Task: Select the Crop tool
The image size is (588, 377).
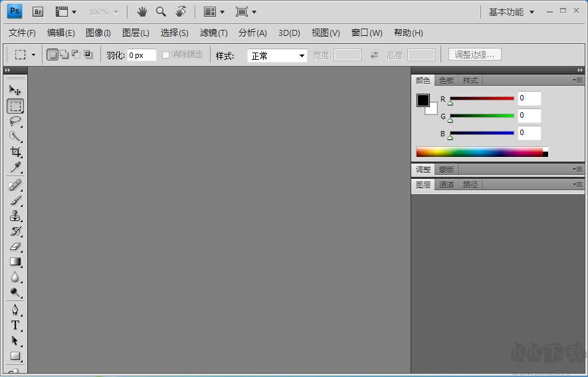Action: (x=15, y=152)
